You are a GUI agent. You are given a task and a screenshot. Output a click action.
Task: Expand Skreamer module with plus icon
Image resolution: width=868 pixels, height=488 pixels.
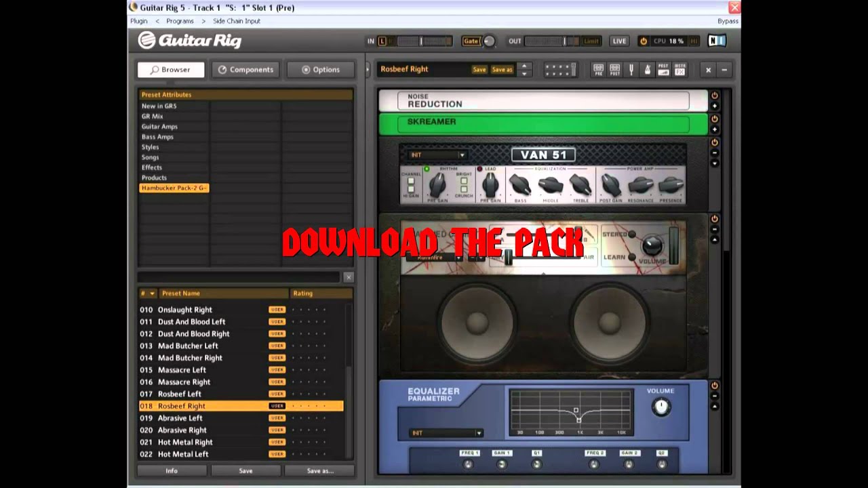click(x=714, y=129)
